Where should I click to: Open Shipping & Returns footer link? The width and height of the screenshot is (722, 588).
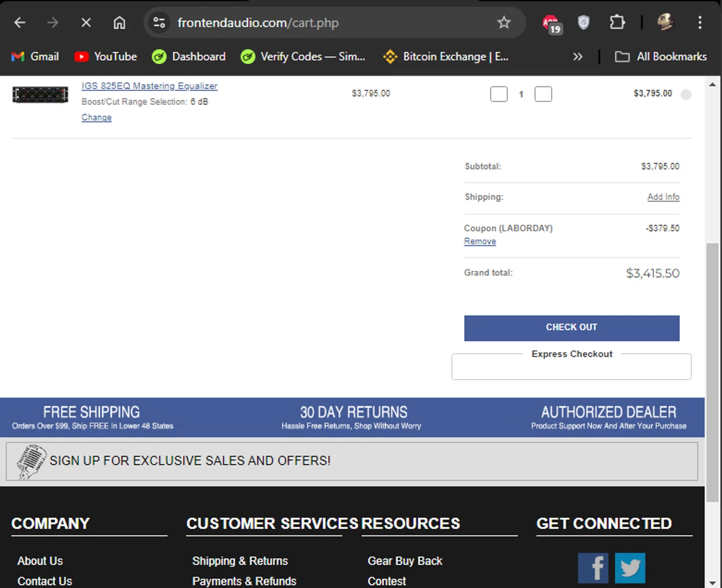coord(240,561)
